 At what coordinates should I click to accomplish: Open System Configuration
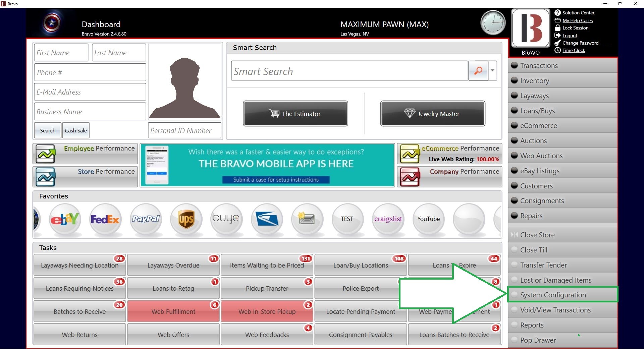(x=563, y=295)
